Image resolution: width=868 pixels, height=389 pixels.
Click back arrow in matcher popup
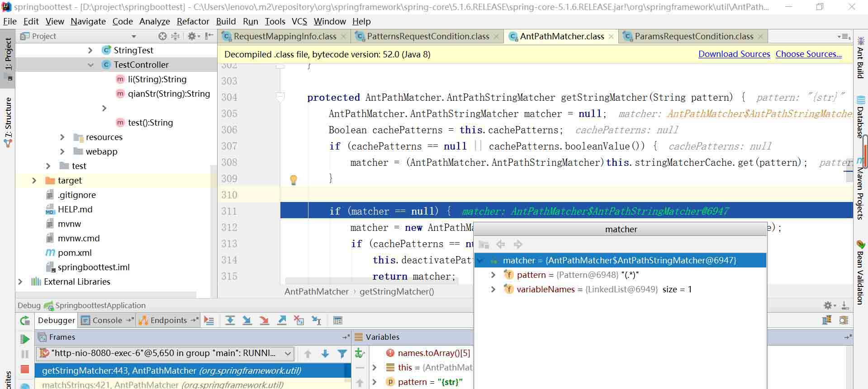(x=500, y=244)
